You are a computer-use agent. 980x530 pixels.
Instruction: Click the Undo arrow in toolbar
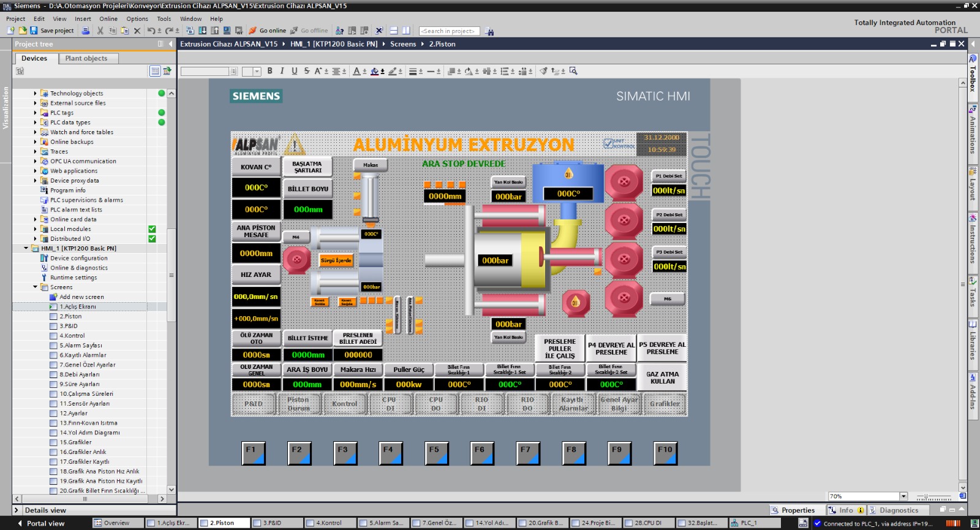pyautogui.click(x=151, y=31)
